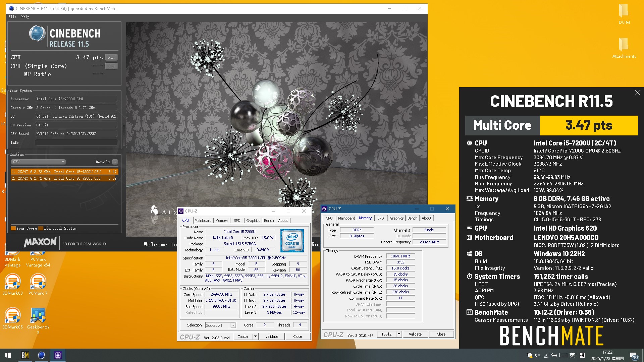Switch to Cinebench taskbar icon
This screenshot has height=362, width=644.
tap(41, 355)
